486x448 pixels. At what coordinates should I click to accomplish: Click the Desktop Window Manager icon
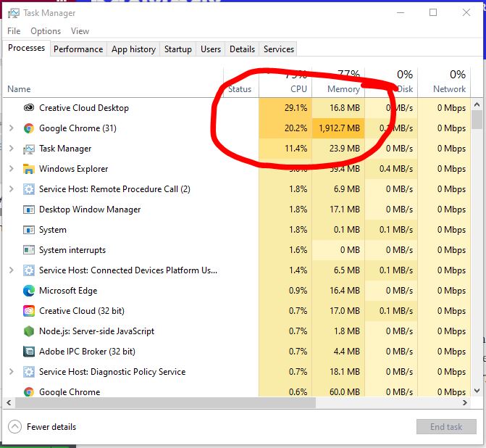[29, 210]
